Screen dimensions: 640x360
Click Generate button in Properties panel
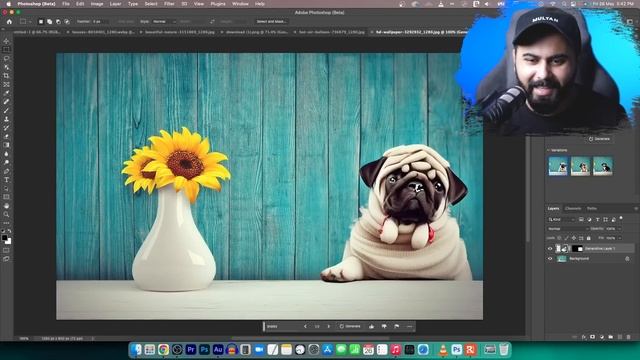(x=599, y=139)
